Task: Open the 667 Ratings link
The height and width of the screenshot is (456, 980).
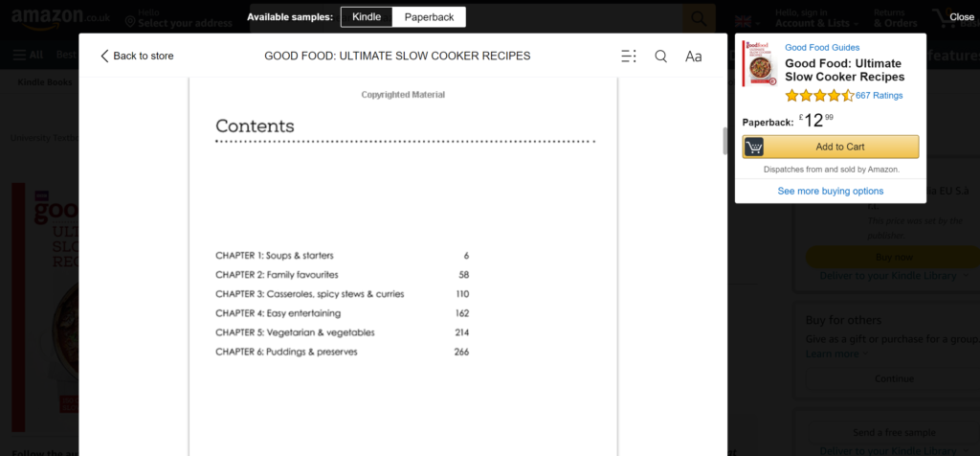Action: pos(880,96)
